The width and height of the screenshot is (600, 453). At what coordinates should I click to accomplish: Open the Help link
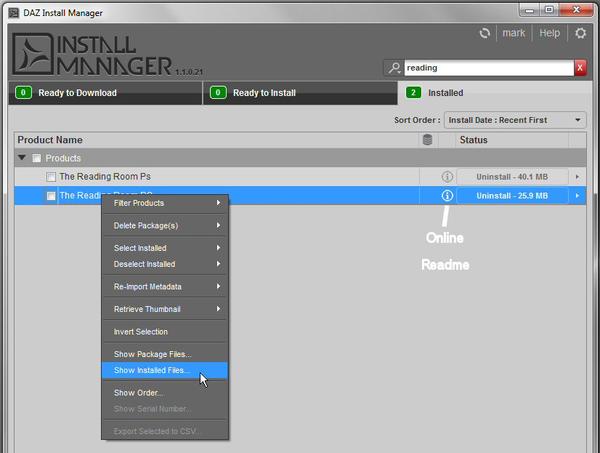point(549,33)
